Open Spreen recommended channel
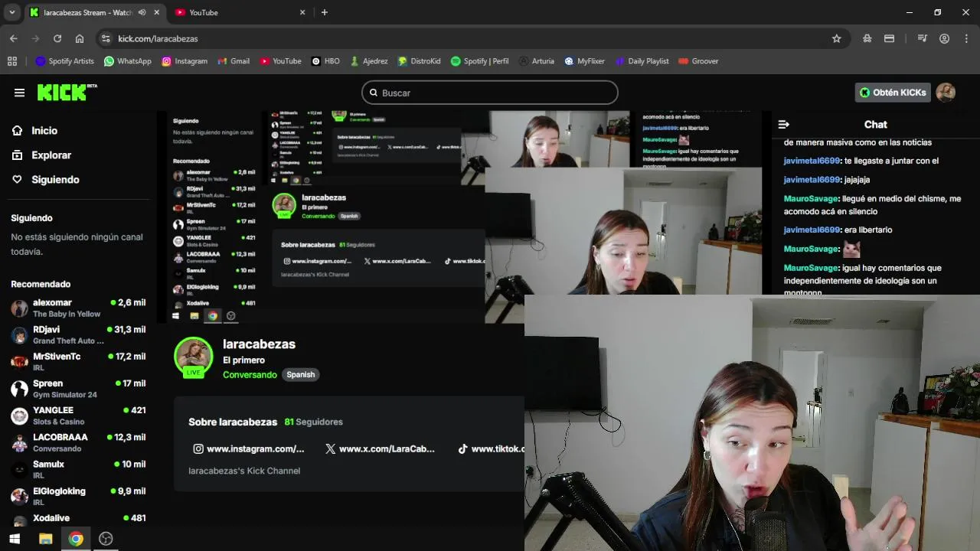This screenshot has height=551, width=980. point(78,389)
